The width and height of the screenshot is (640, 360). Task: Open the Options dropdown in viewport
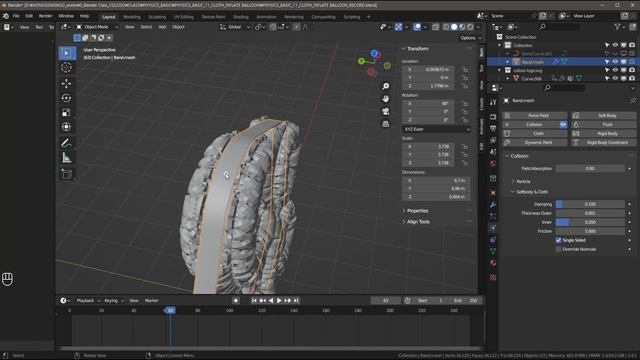pyautogui.click(x=471, y=38)
